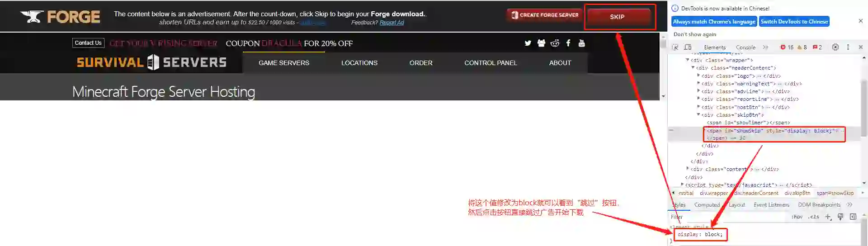
Task: Expand the div class="logo" node
Action: pyautogui.click(x=698, y=76)
